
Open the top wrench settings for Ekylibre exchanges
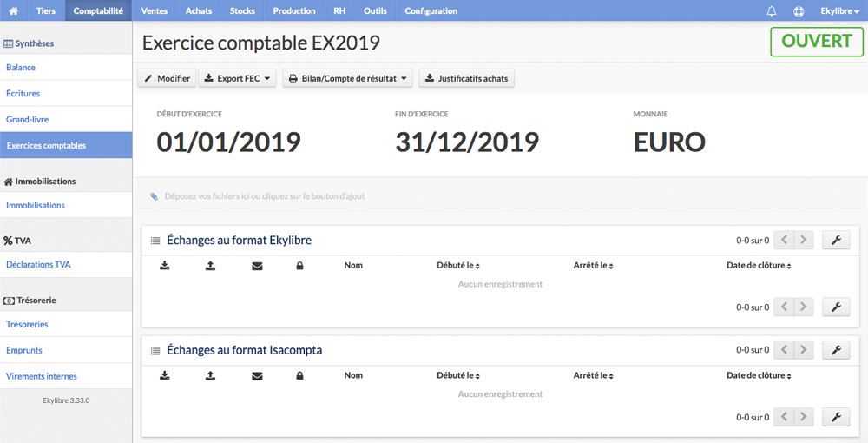836,240
